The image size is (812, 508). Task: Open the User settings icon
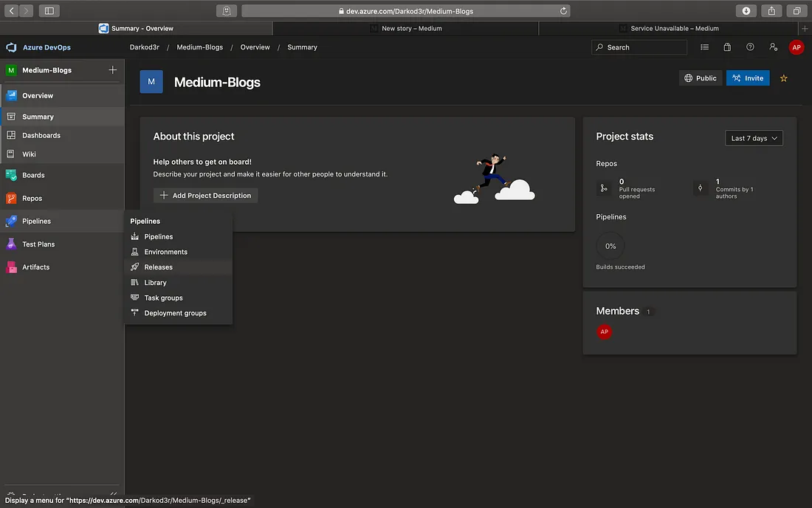tap(773, 47)
